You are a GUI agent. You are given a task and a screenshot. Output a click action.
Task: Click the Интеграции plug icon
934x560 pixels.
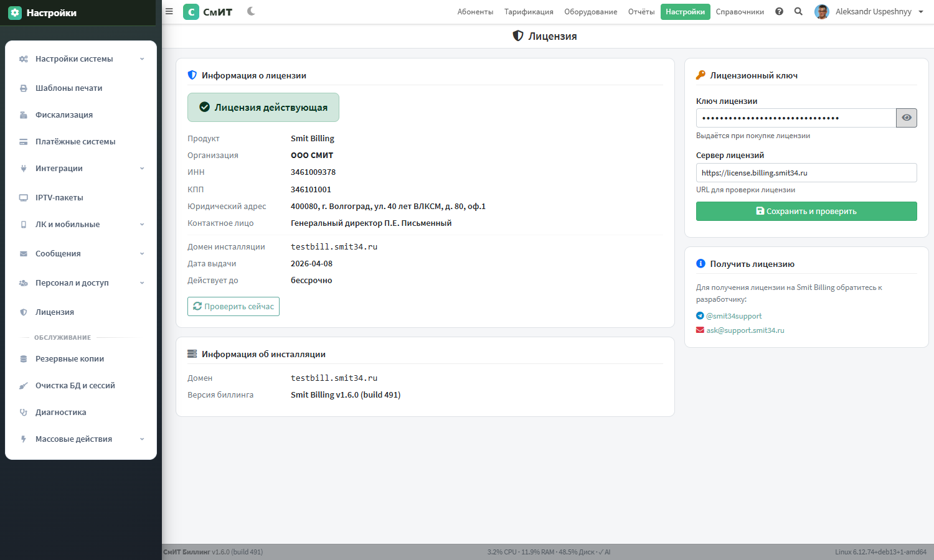[24, 169]
